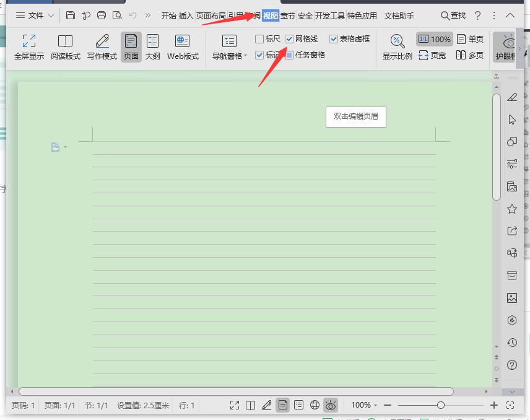Click the zoom in plus button
Viewport: 530px width, 420px height.
(x=494, y=405)
